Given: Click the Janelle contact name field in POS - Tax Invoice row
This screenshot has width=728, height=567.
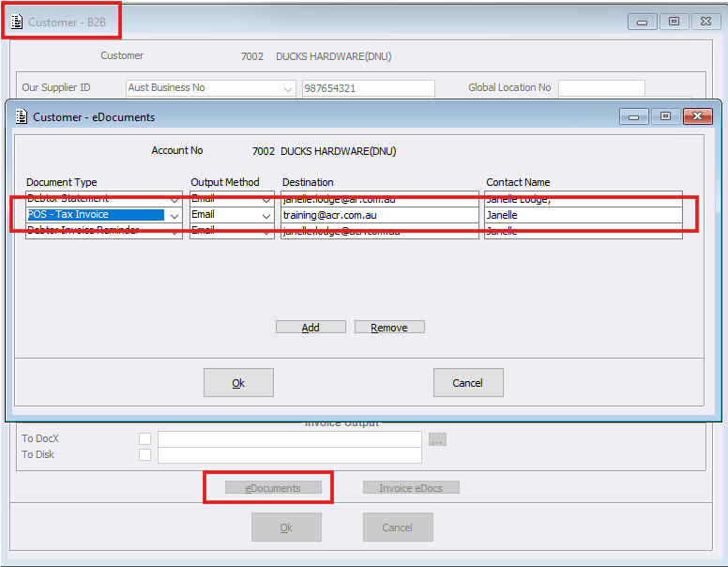Looking at the screenshot, I should click(x=584, y=215).
